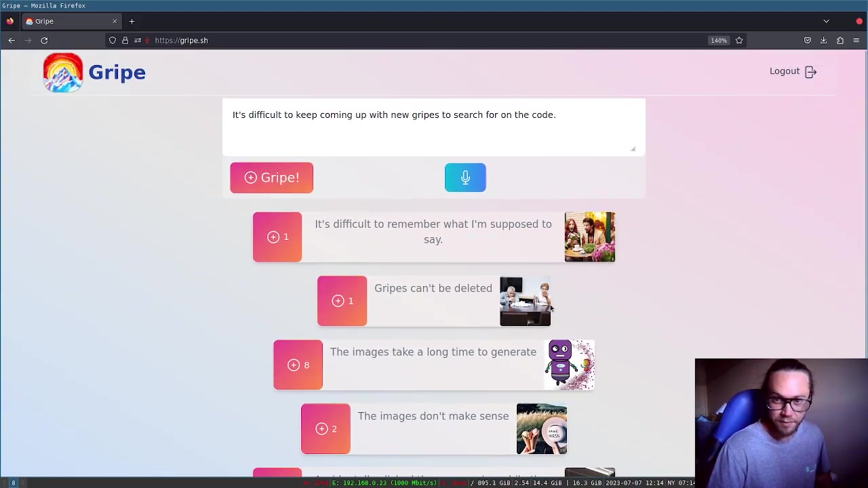Close the Gripe tab
The width and height of the screenshot is (868, 488).
pos(114,22)
